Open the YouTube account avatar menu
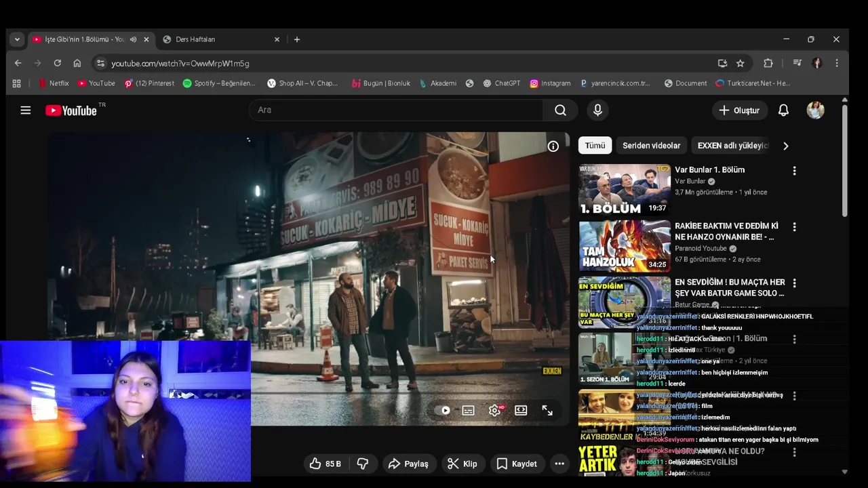This screenshot has height=488, width=868. (815, 110)
